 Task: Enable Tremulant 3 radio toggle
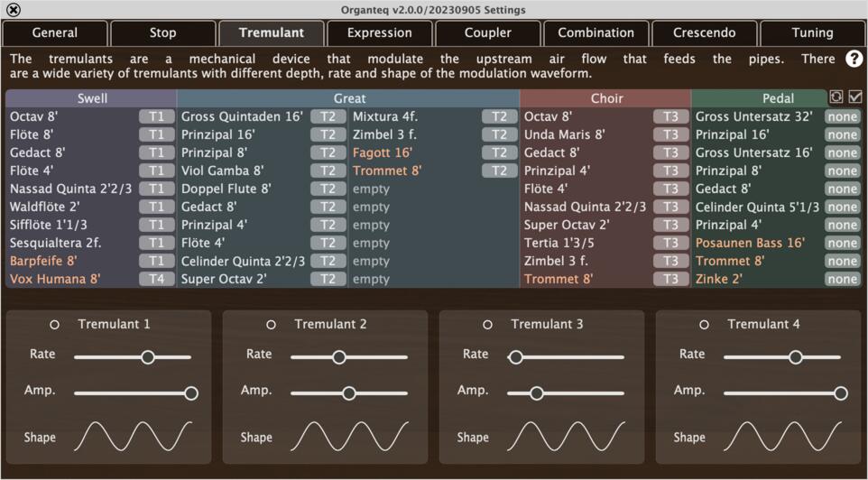487,325
